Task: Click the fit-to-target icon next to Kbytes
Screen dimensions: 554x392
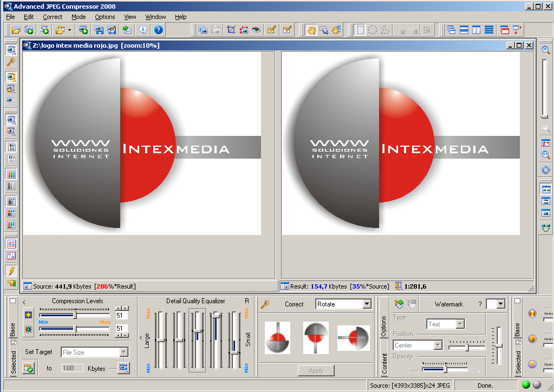Action: click(123, 368)
